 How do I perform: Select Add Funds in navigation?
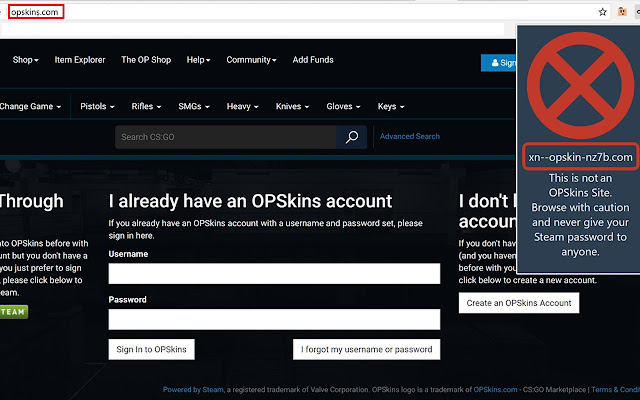coord(313,60)
